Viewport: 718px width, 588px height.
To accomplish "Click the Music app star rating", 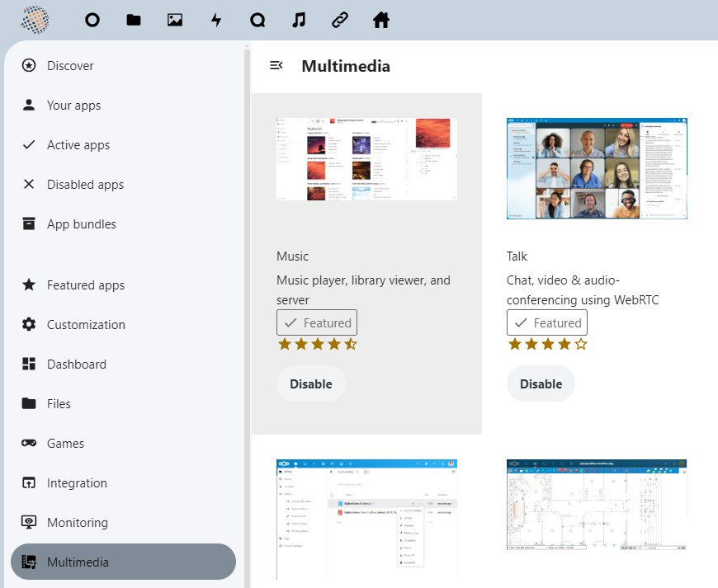I will click(x=318, y=344).
